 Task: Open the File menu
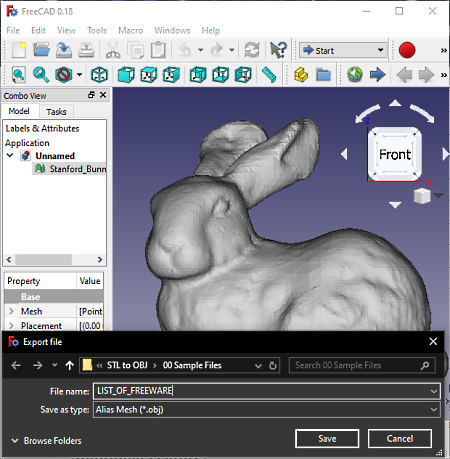pos(13,30)
